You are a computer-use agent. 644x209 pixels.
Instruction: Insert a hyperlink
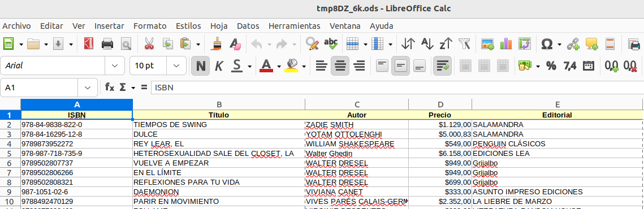(573, 43)
